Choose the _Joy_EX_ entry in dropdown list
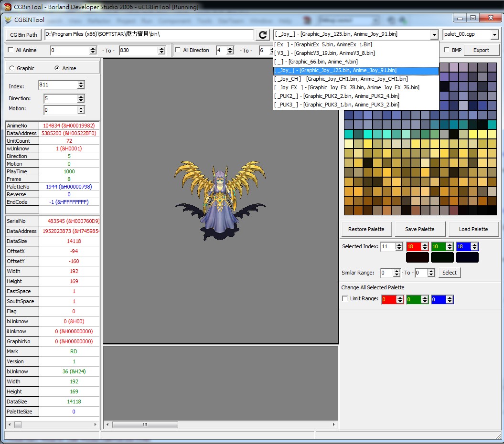This screenshot has width=504, height=444. click(346, 87)
